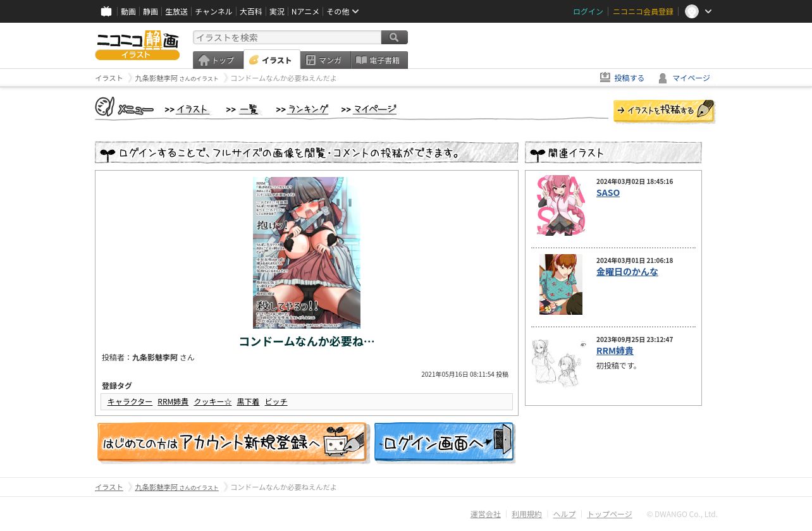This screenshot has width=812, height=531.
Task: Switch to the マンガ tab
Action: (x=325, y=60)
